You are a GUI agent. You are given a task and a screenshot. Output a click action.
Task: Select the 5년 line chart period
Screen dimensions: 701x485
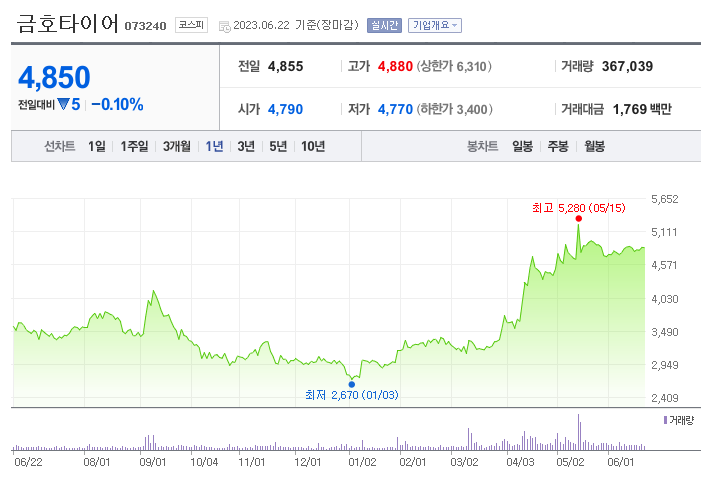pos(278,146)
